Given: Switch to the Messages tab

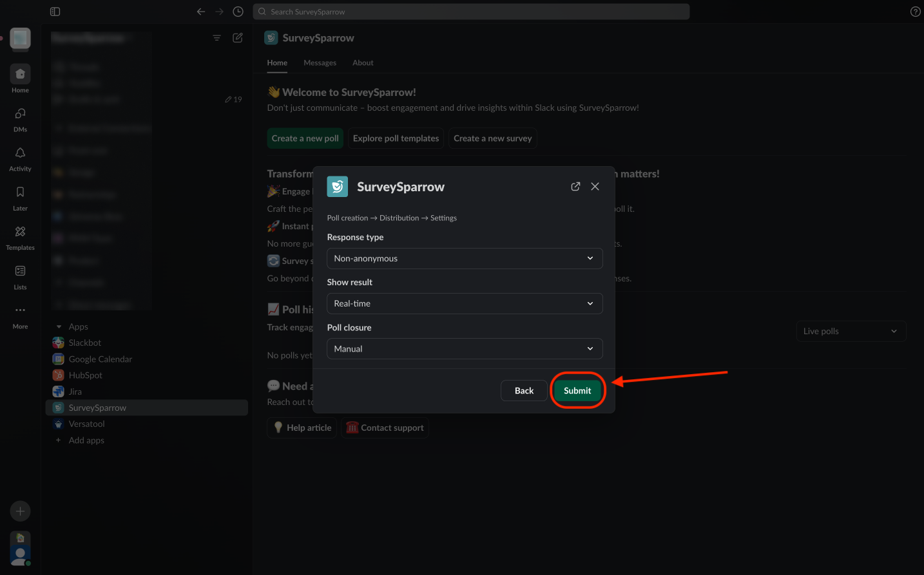Looking at the screenshot, I should [320, 62].
